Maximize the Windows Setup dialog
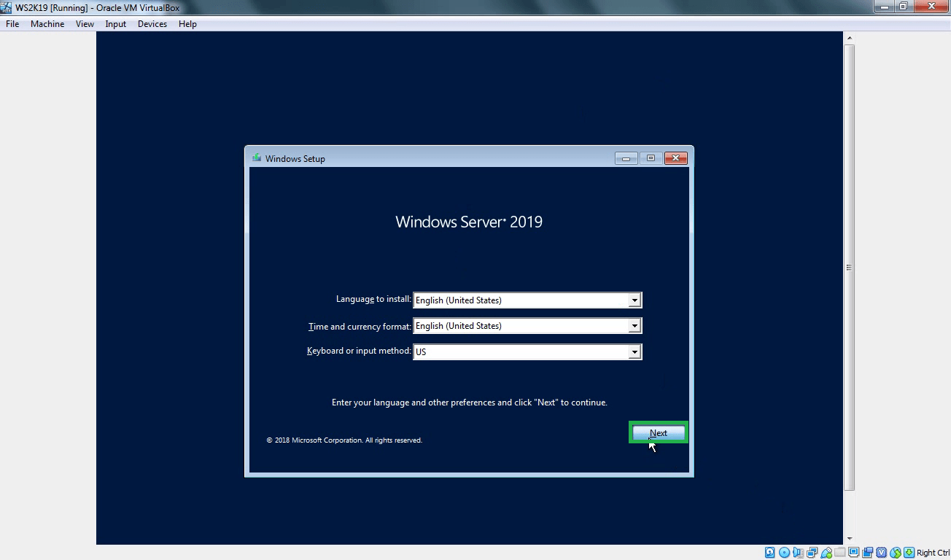 (651, 158)
